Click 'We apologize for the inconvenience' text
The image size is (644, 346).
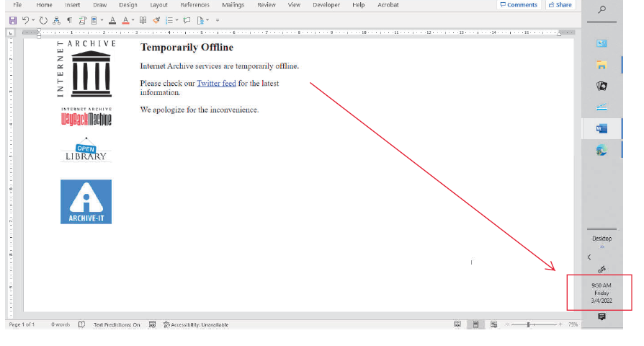[200, 110]
